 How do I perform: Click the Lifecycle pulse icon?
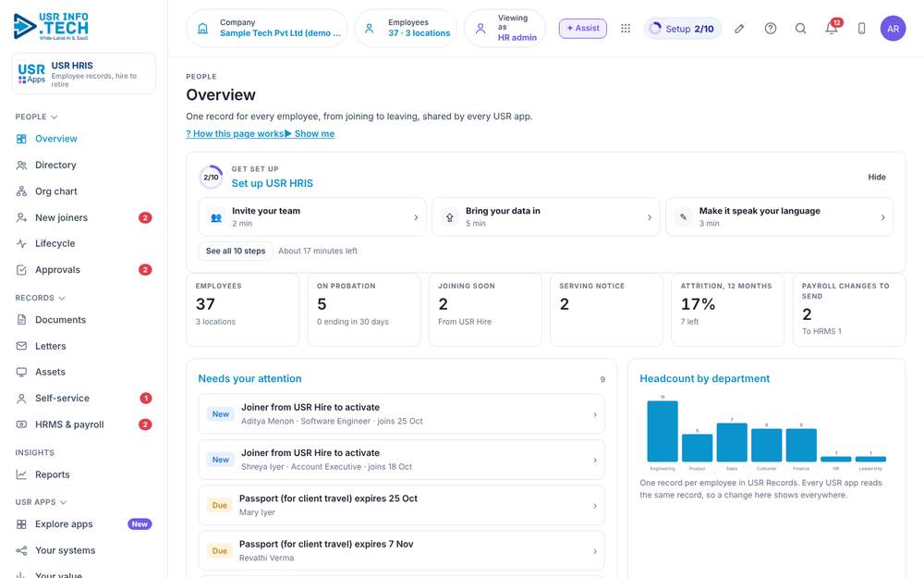tap(21, 243)
